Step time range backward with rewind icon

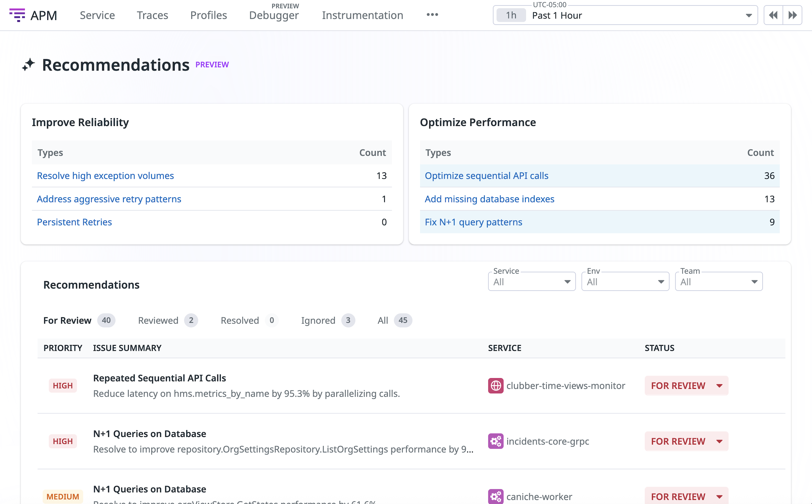[x=773, y=15]
